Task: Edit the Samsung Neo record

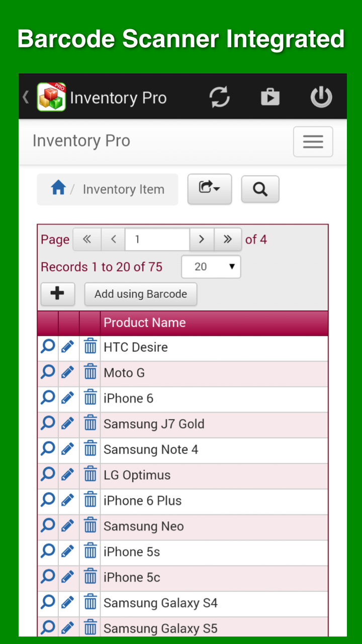Action: pyautogui.click(x=68, y=526)
